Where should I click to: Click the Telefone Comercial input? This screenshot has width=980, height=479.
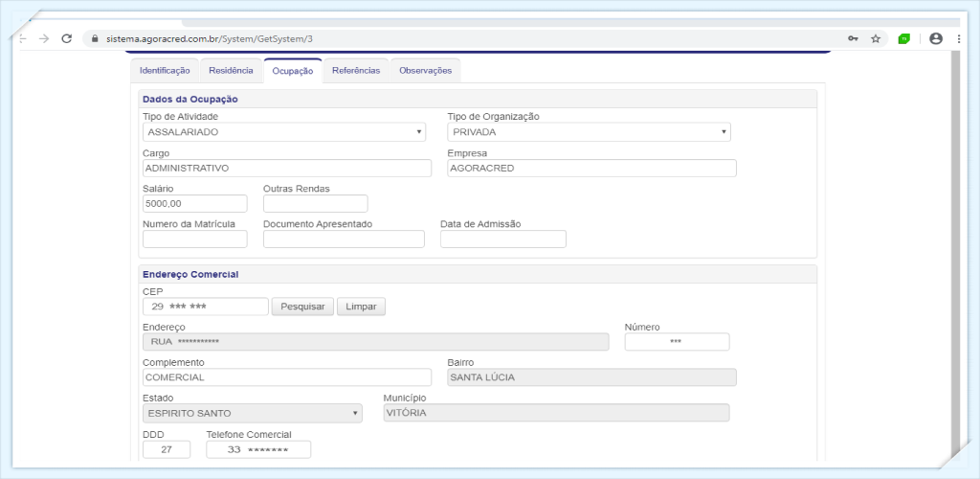pyautogui.click(x=258, y=449)
